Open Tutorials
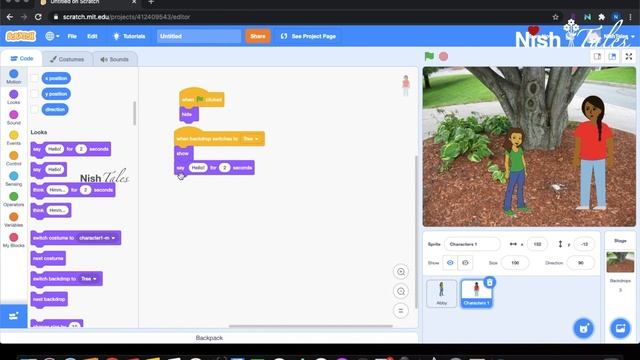The height and width of the screenshot is (360, 640). click(129, 36)
